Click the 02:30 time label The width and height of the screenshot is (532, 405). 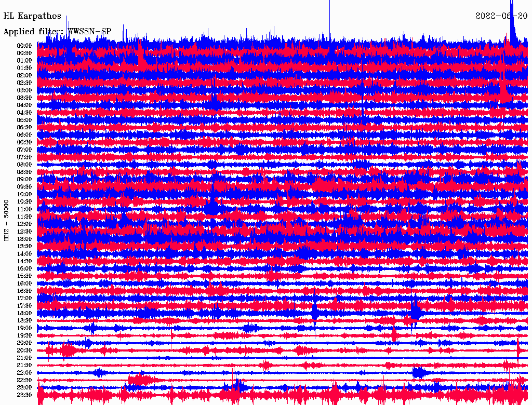24,83
